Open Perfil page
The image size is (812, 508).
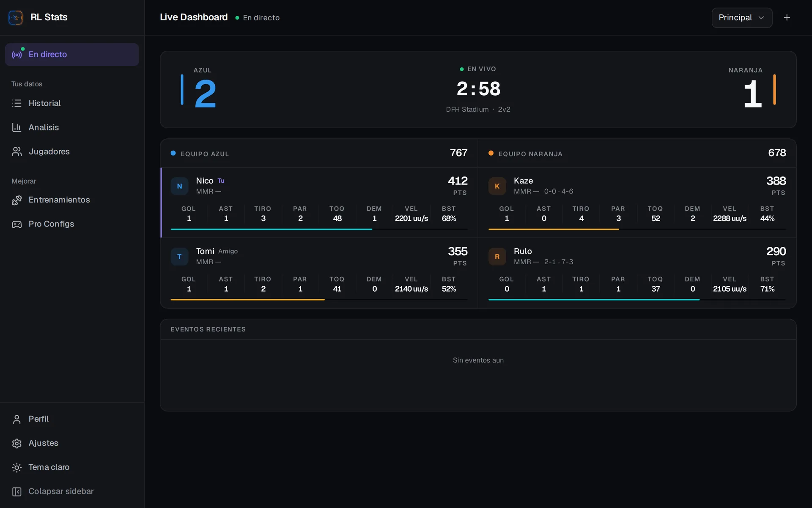(72, 419)
